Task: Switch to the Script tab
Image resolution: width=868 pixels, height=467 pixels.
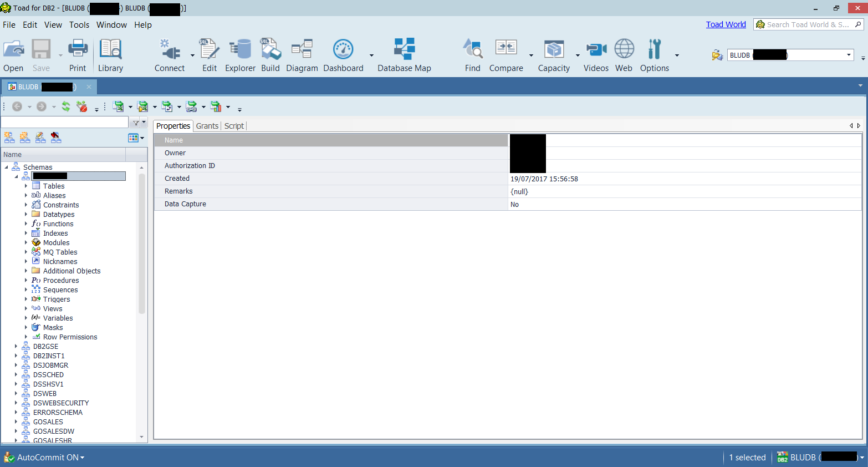Action: click(x=234, y=126)
